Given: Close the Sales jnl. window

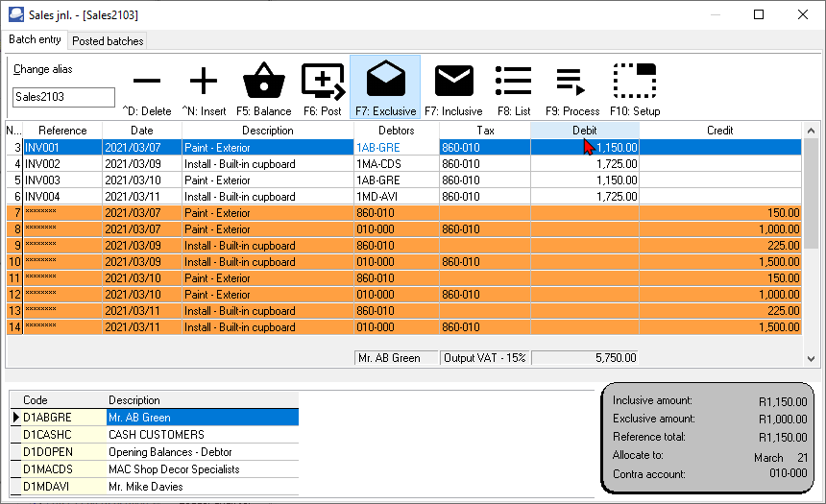Looking at the screenshot, I should click(803, 14).
